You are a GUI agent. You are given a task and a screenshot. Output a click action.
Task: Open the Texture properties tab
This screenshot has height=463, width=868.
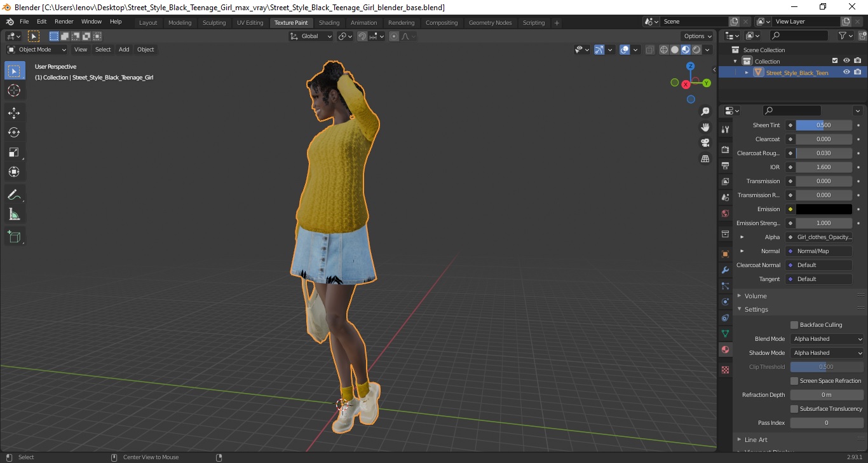tap(725, 370)
